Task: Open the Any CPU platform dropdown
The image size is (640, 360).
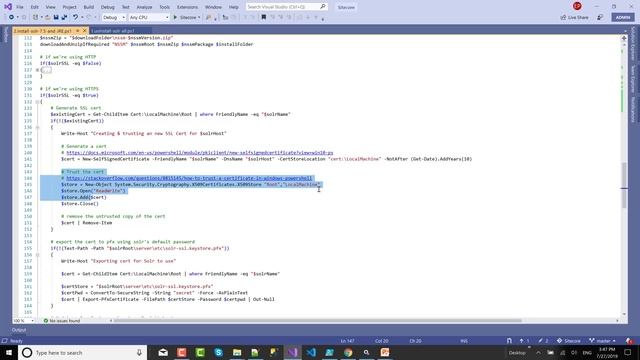Action: [149, 18]
